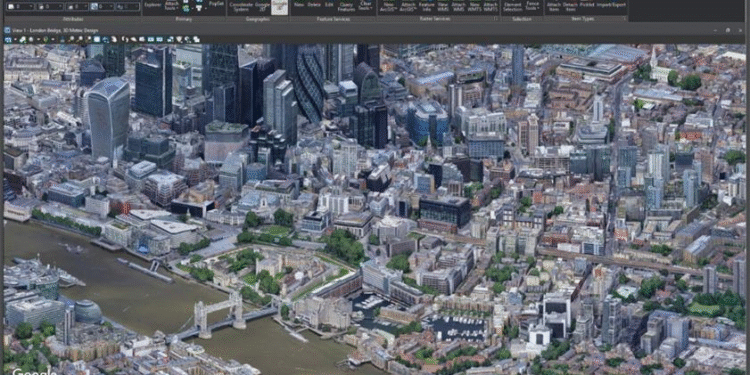Click New ArcGIS raster service
The height and width of the screenshot is (375, 750).
[x=388, y=6]
